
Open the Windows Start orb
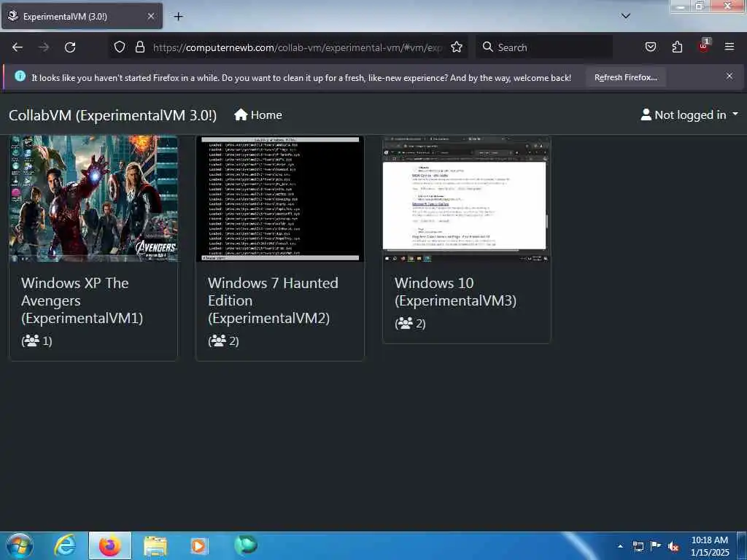[x=20, y=545]
